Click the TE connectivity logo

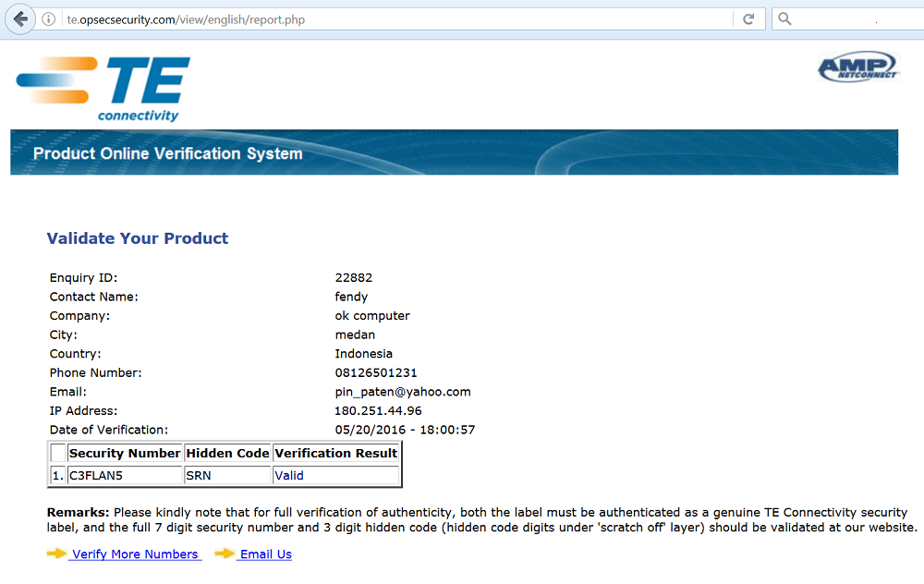click(103, 88)
